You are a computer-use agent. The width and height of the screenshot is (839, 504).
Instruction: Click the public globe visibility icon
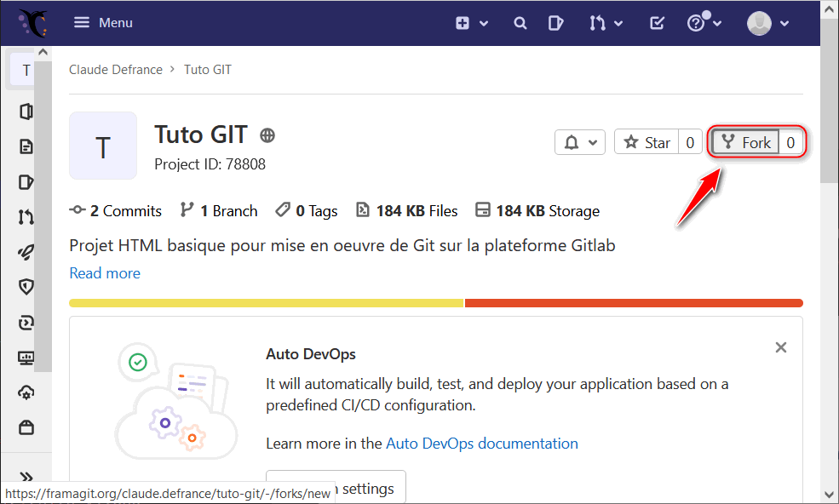[x=267, y=136]
